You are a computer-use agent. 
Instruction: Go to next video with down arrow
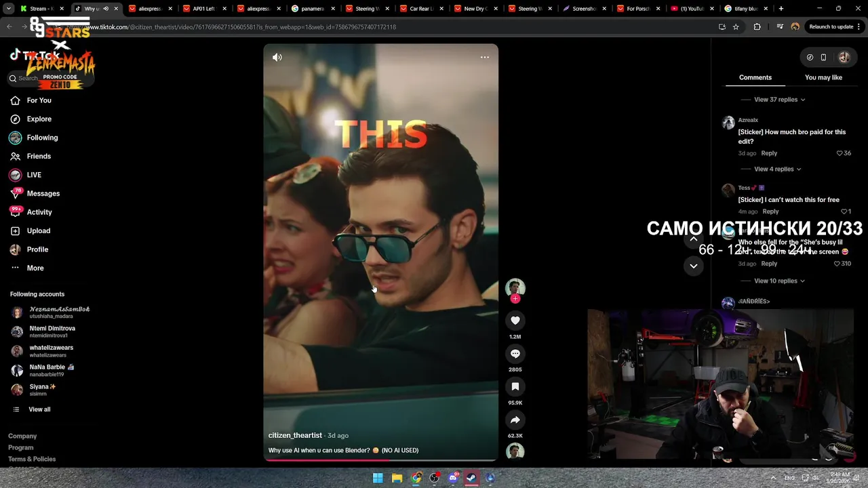(694, 266)
